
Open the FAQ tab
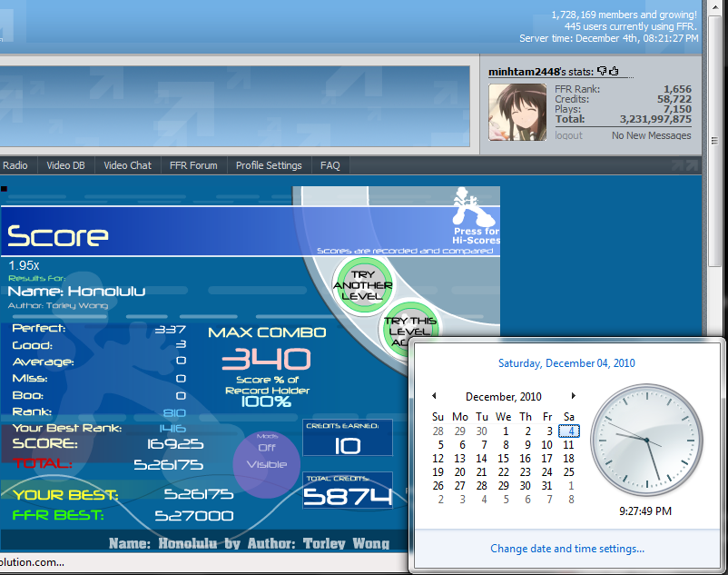[x=330, y=165]
